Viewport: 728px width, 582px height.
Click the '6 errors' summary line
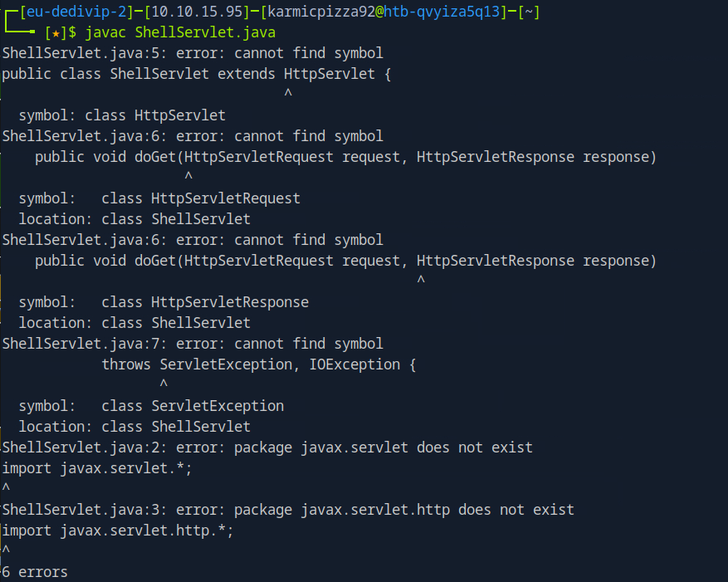click(x=35, y=572)
